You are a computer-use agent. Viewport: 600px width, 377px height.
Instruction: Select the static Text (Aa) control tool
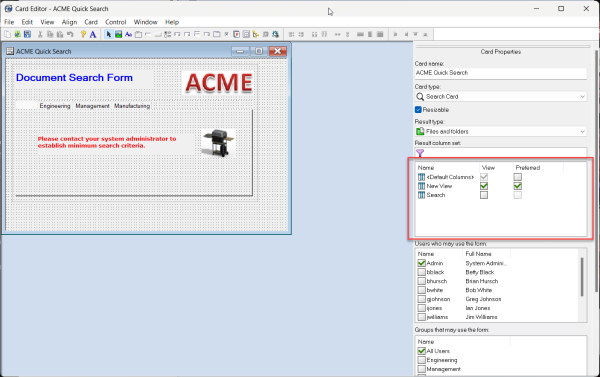coord(129,34)
